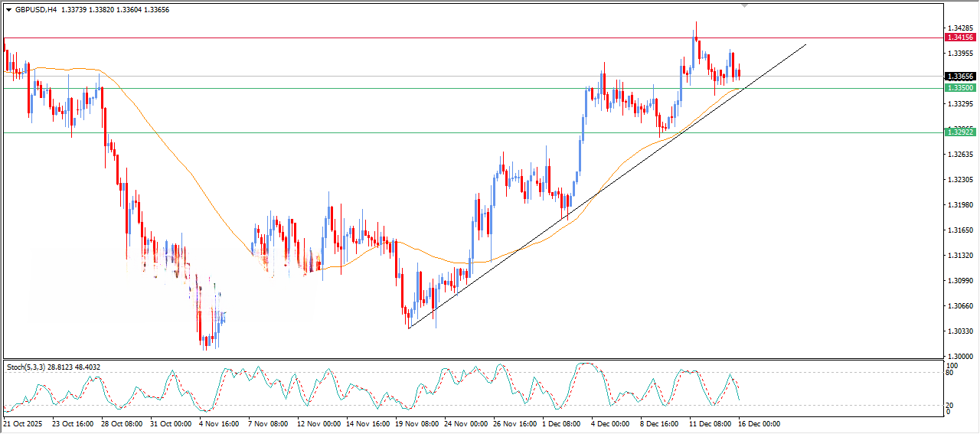This screenshot has width=980, height=434.
Task: Click the 1 Dec 08:00 time axis label
Action: tap(562, 423)
